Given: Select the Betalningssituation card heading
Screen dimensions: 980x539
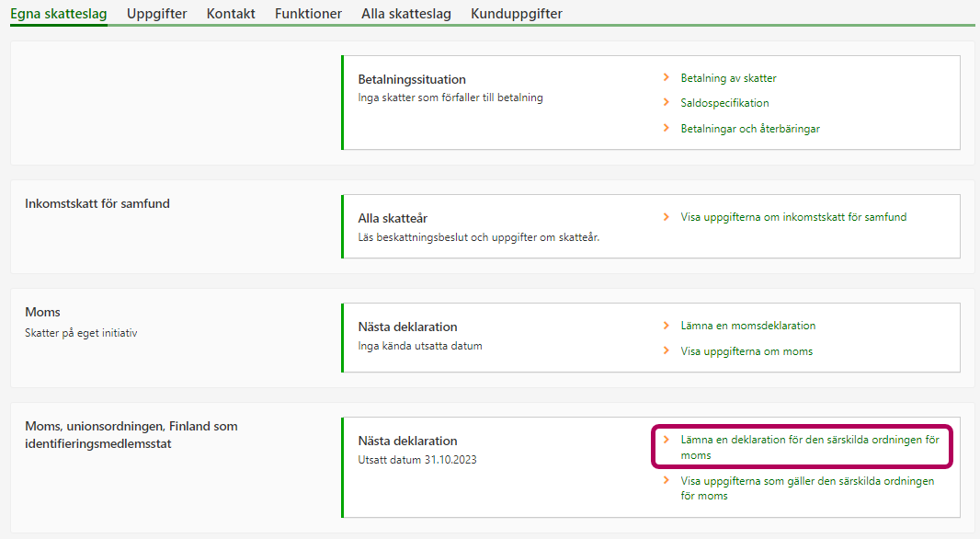Looking at the screenshot, I should [412, 79].
